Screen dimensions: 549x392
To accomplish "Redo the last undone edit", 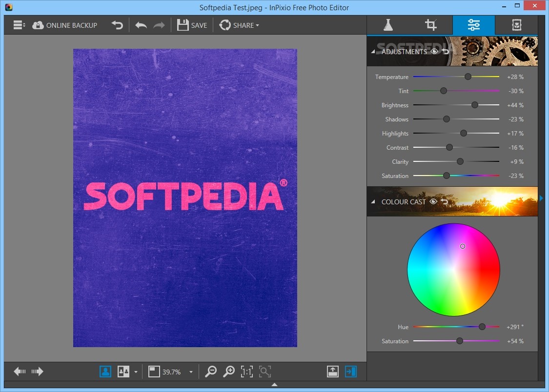I will point(159,25).
